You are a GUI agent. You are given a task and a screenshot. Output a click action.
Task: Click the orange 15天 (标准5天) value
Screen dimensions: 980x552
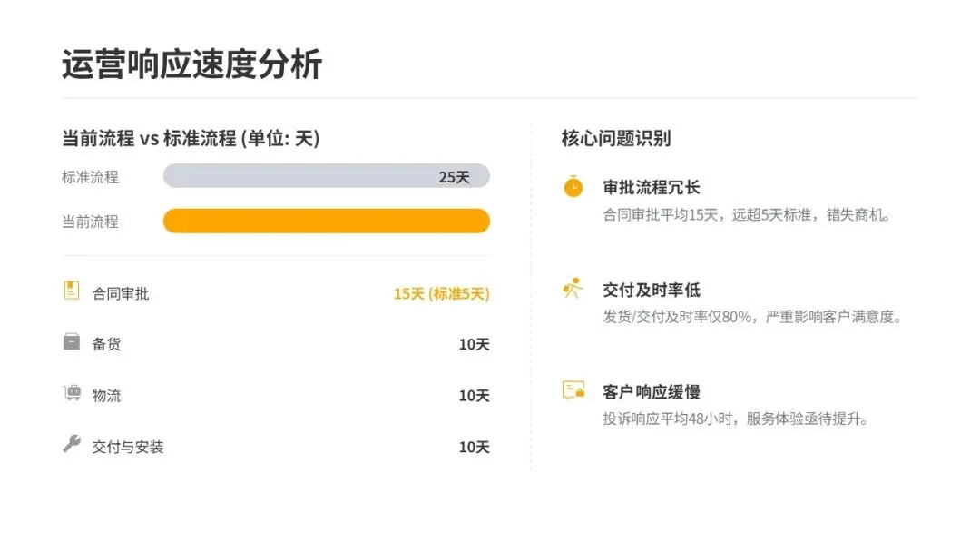pos(441,294)
